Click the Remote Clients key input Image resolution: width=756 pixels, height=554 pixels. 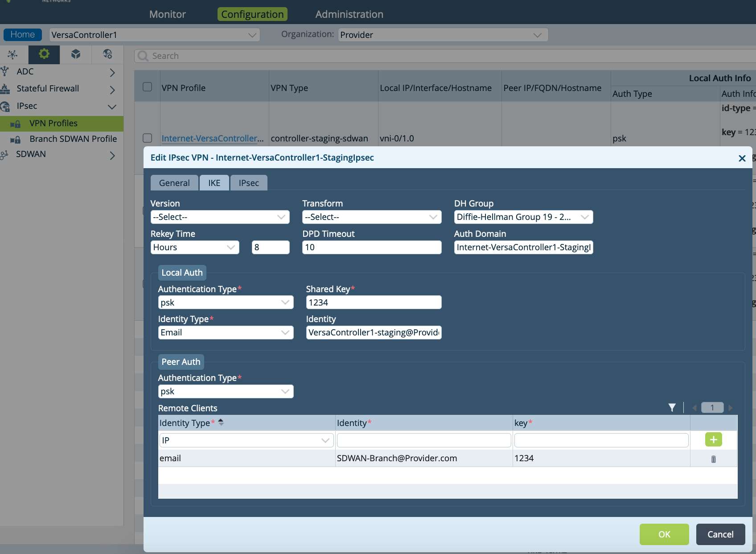(x=601, y=440)
